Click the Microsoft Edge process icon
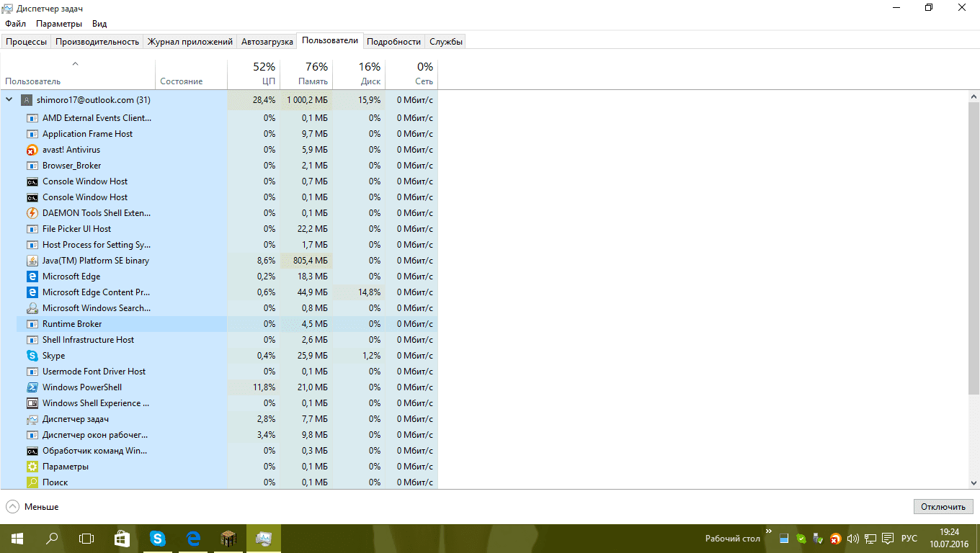 [x=32, y=276]
